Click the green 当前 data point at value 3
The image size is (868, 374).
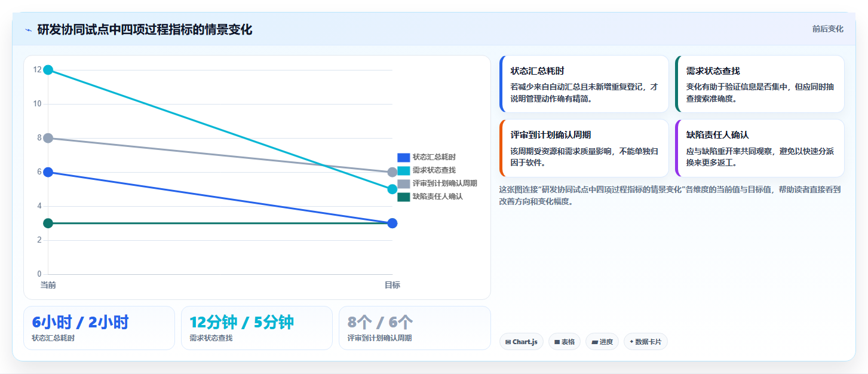(48, 223)
